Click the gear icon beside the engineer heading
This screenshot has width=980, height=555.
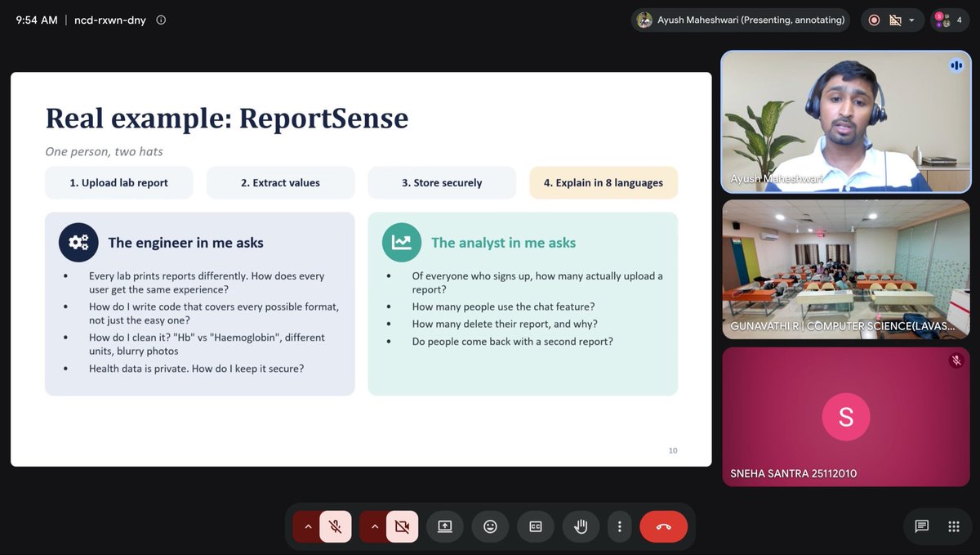[x=78, y=242]
